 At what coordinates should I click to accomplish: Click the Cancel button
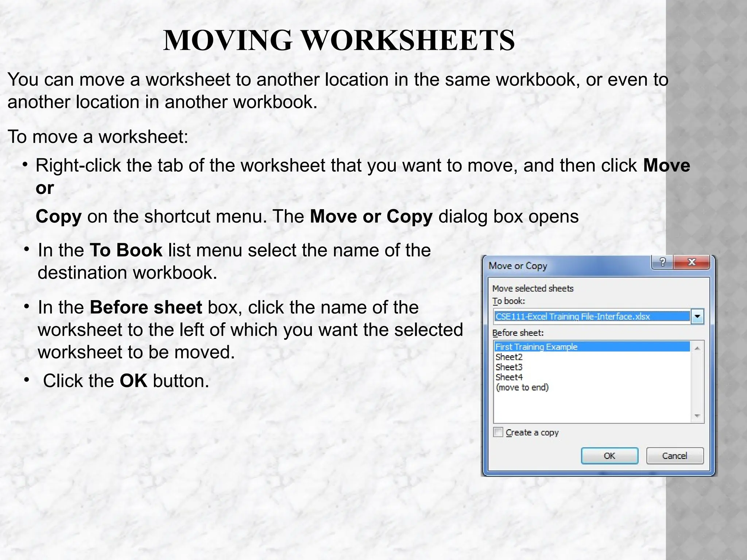[675, 456]
